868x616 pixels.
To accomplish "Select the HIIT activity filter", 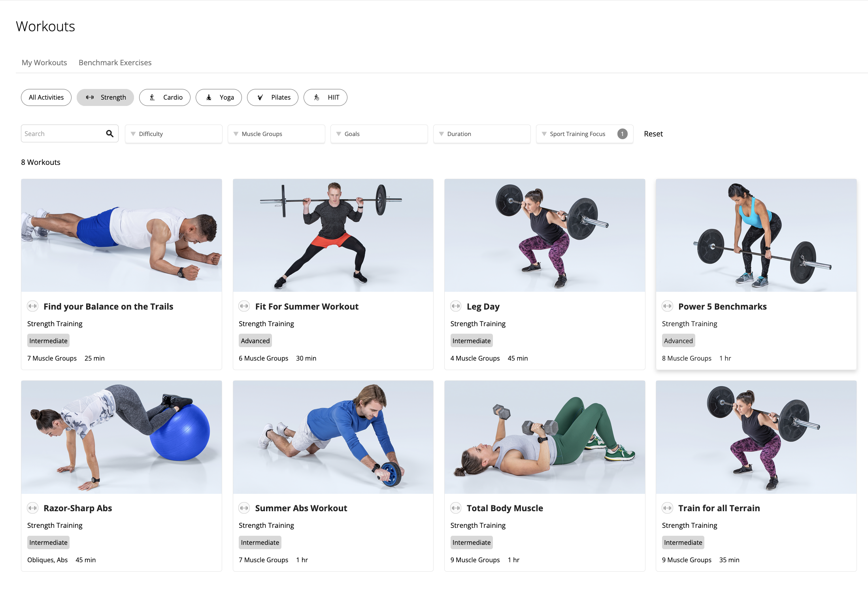I will pos(325,97).
